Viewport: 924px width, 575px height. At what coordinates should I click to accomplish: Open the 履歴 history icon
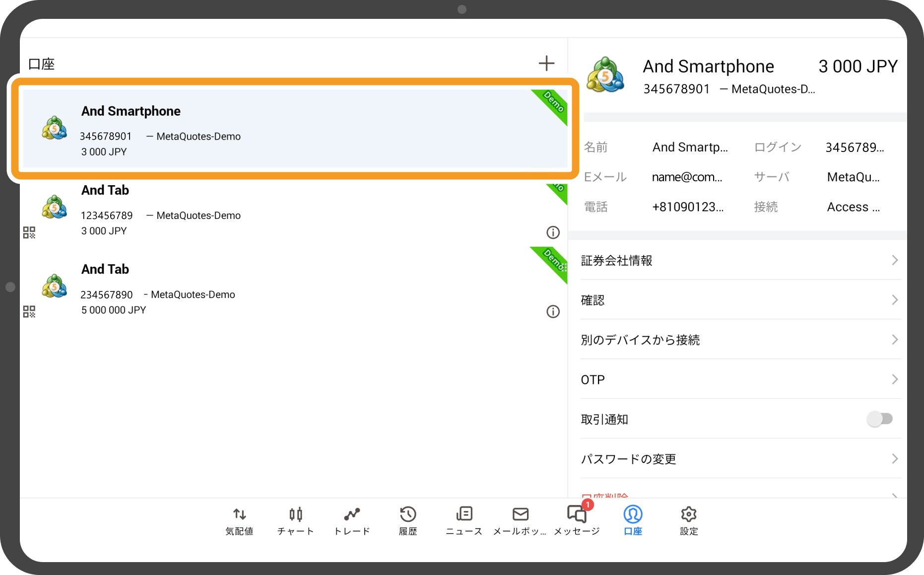click(408, 520)
